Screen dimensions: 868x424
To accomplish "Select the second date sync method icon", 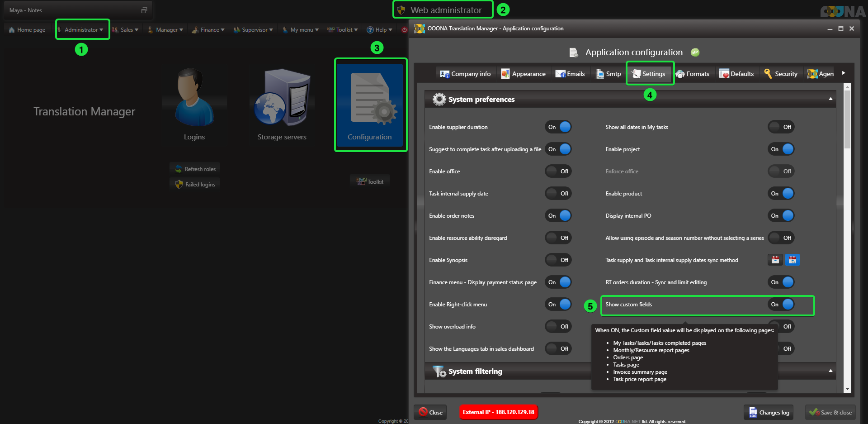I will (x=792, y=260).
